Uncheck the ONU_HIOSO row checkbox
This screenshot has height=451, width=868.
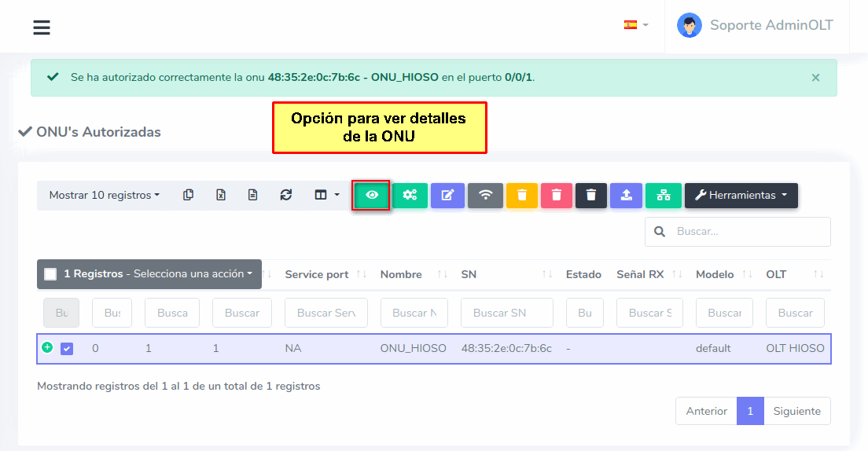tap(67, 348)
